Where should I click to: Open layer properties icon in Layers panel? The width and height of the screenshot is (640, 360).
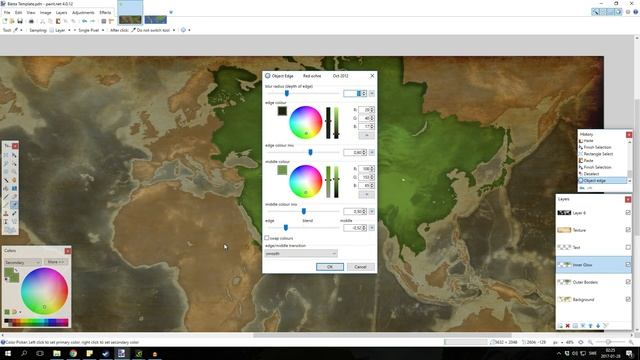click(x=606, y=325)
